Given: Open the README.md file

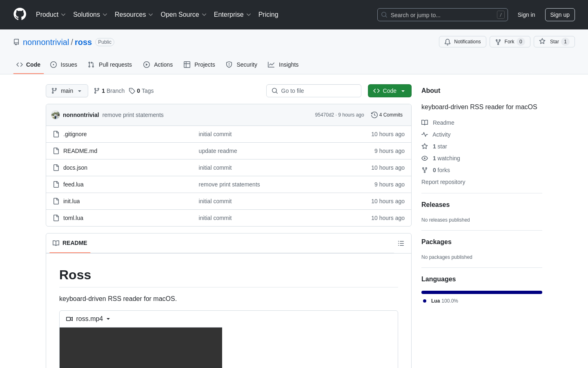Looking at the screenshot, I should 80,151.
